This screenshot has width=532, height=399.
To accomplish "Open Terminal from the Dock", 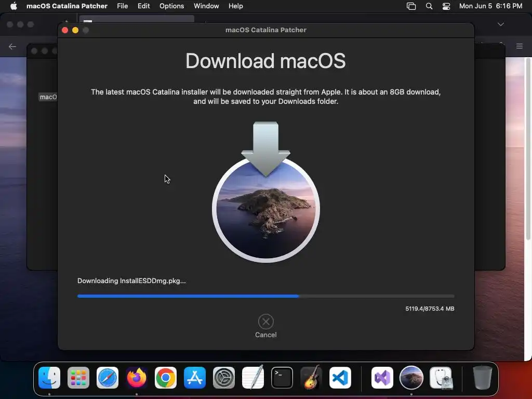I will pyautogui.click(x=282, y=378).
